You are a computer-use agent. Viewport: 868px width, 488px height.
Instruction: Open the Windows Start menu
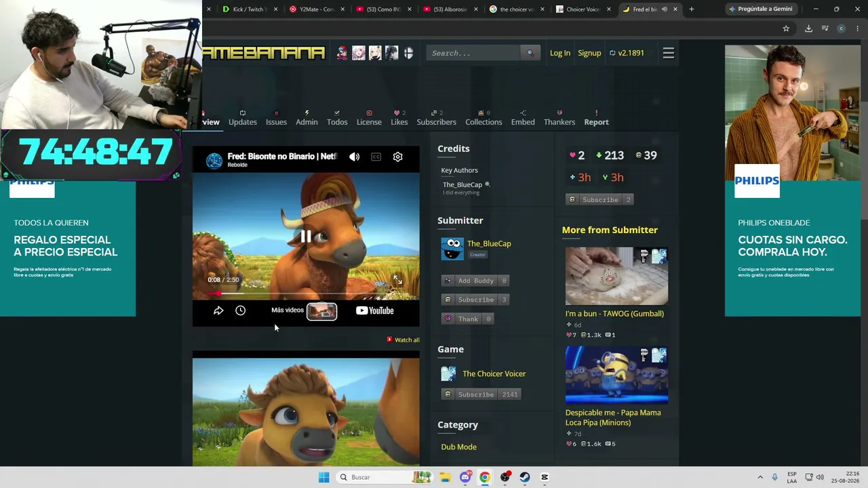pyautogui.click(x=323, y=477)
